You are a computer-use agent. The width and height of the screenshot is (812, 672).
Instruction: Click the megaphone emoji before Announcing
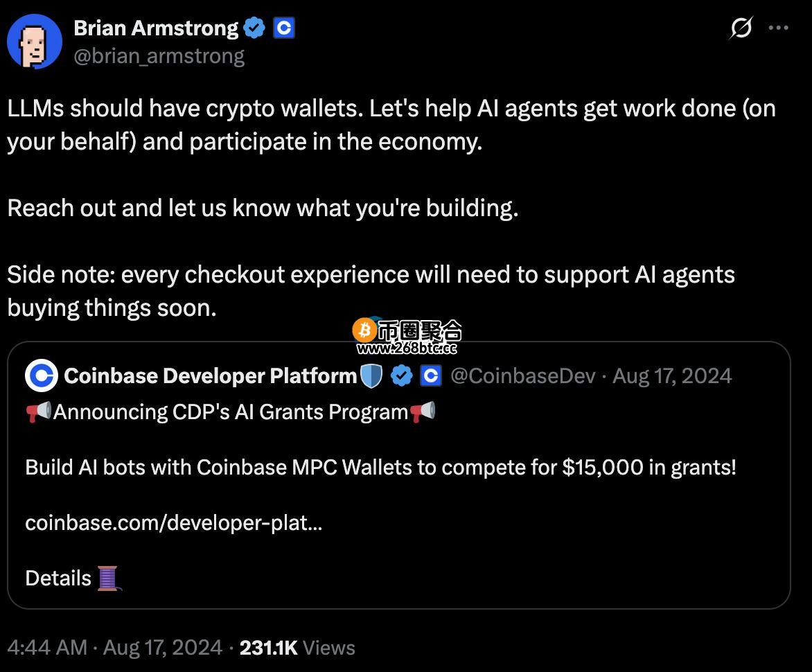point(39,412)
